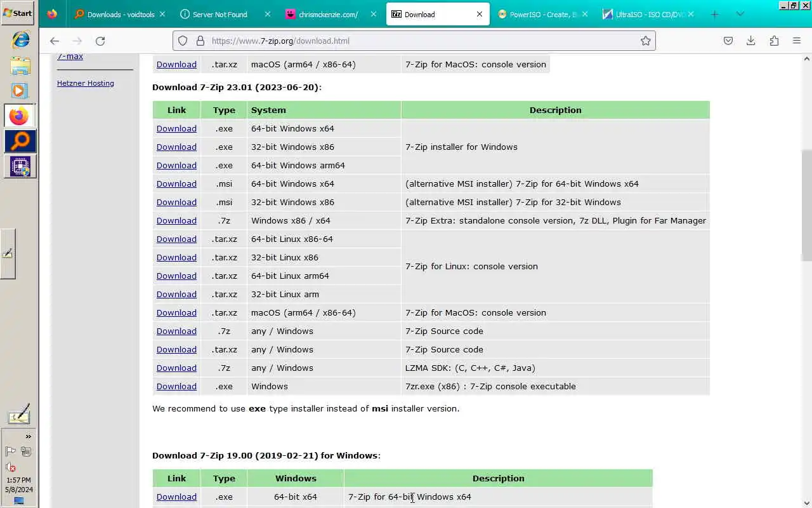Expand hidden tray icons chevron
Viewport: 812px width, 508px height.
28,436
